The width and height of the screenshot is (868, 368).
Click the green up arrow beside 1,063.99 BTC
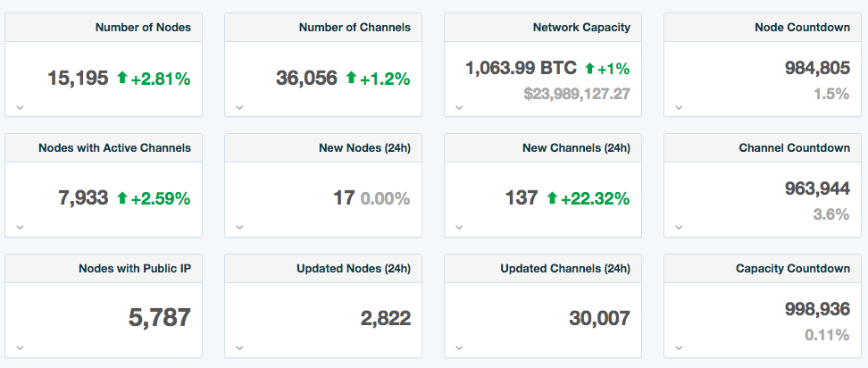click(589, 68)
